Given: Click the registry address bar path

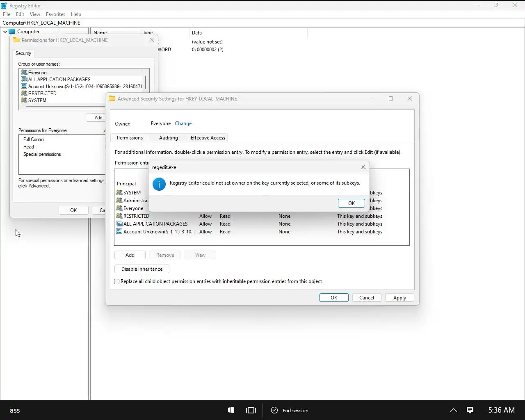Looking at the screenshot, I should 41,23.
